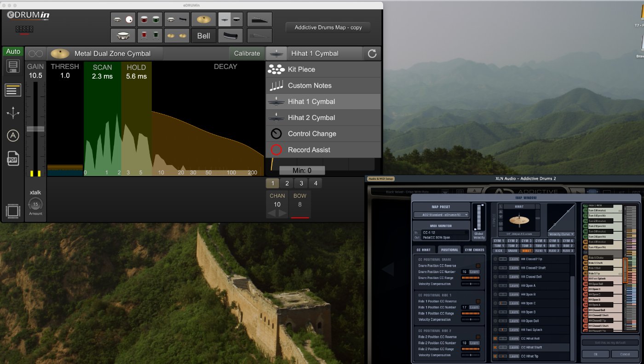Click the CC icon beside CC Hihat Tip
644x364 pixels.
[x=496, y=356]
